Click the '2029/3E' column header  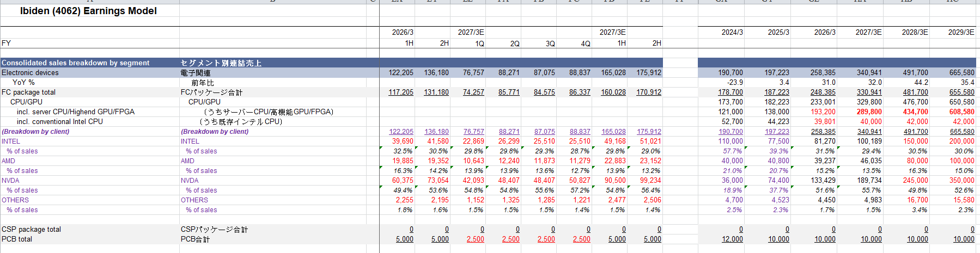tap(961, 33)
